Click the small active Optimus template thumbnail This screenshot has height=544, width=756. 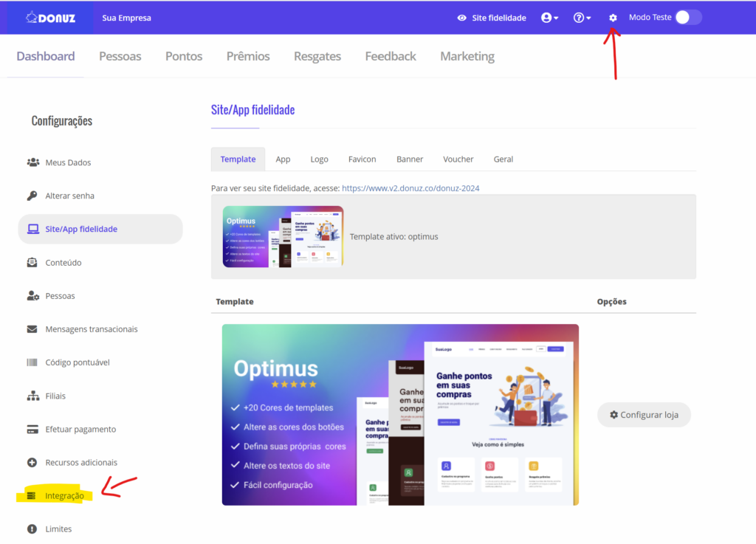tap(283, 236)
